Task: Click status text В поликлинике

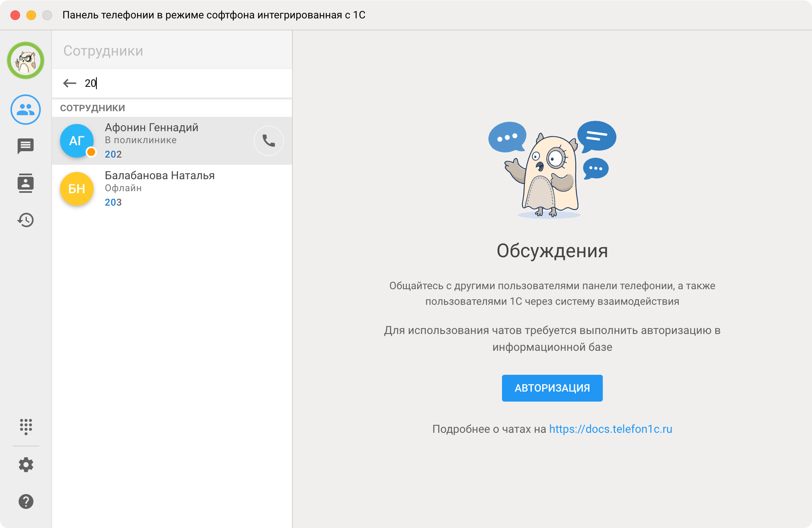Action: (x=141, y=140)
